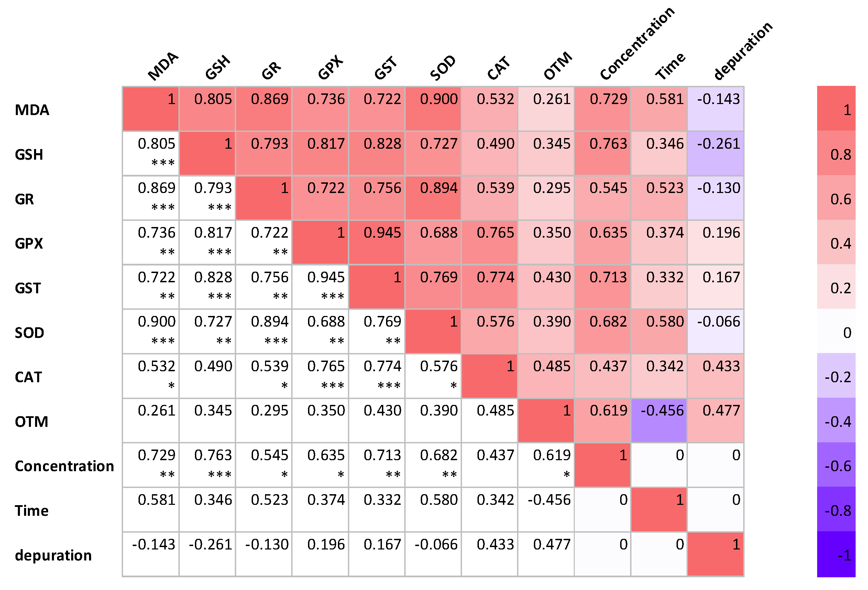Screen dimensions: 868x590
Task: Click the diagonal 1 cell in CAT row
Action: tap(489, 376)
